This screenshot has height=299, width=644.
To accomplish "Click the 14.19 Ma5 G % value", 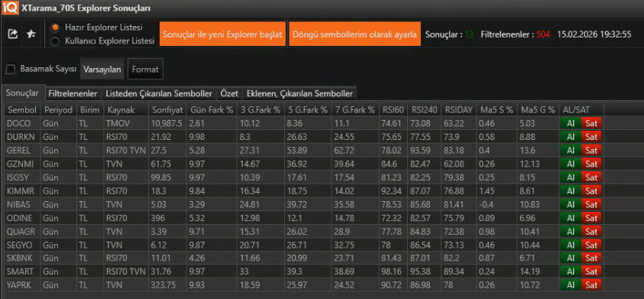I will [538, 272].
